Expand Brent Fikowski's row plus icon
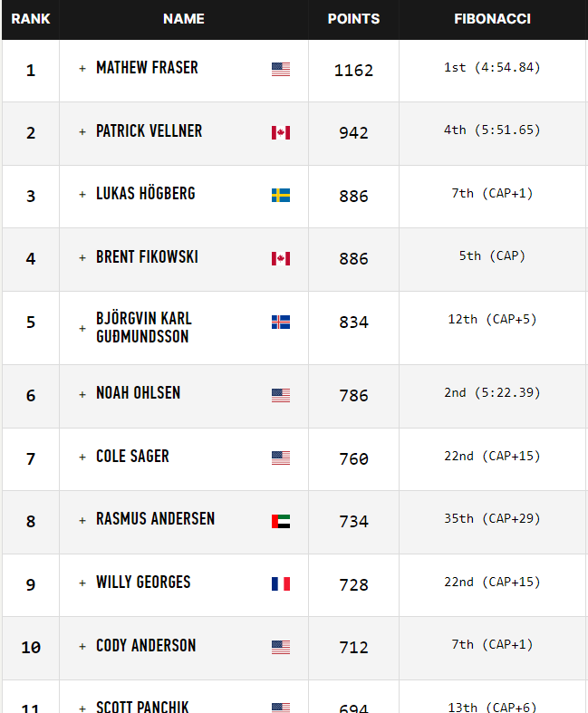588x713 pixels. coord(82,258)
